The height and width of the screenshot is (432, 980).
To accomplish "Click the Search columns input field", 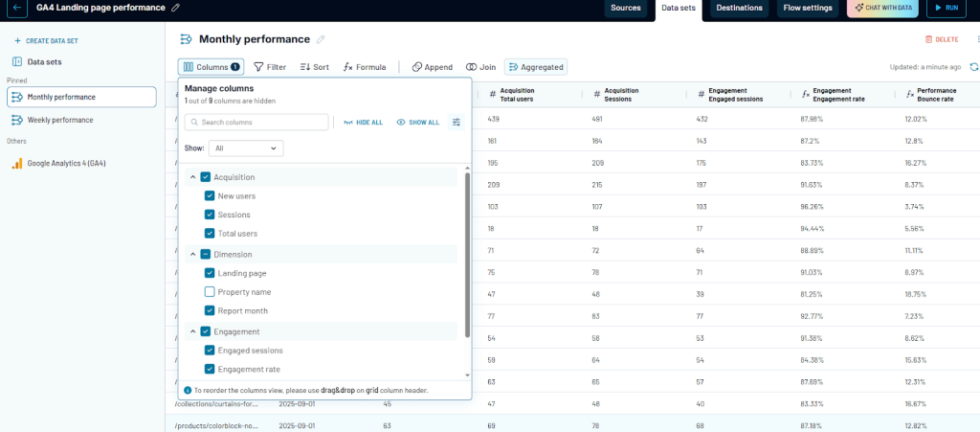I will pos(256,123).
